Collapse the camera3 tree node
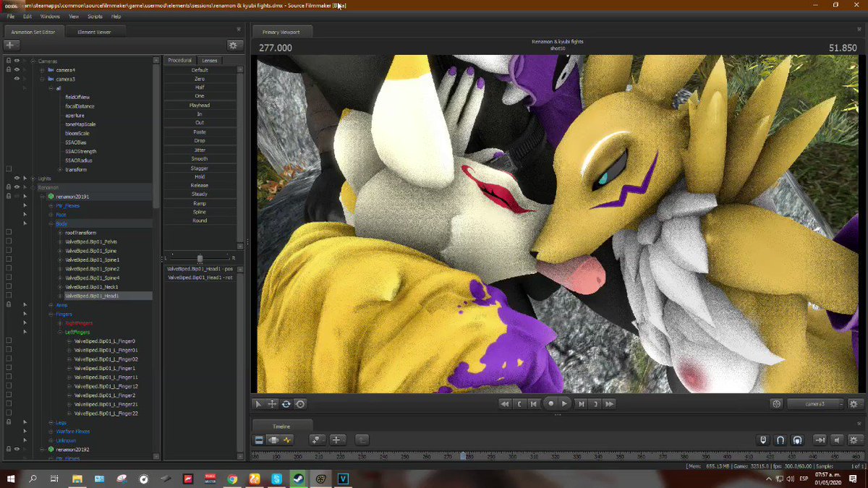Screen dimensions: 868x488 (43, 79)
